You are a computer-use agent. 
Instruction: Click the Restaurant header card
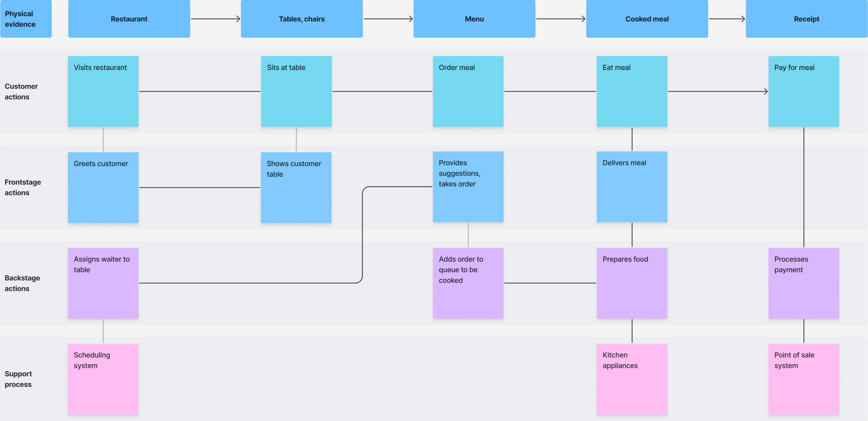pos(129,19)
